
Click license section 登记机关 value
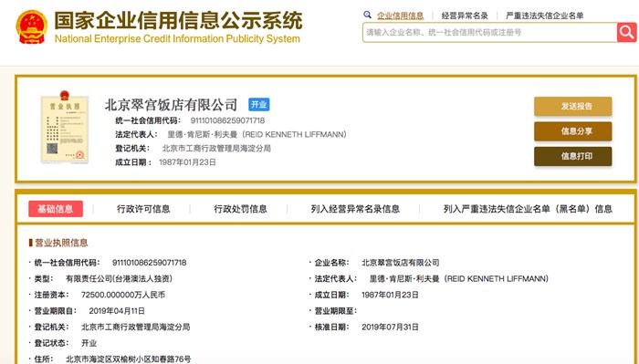tap(136, 327)
